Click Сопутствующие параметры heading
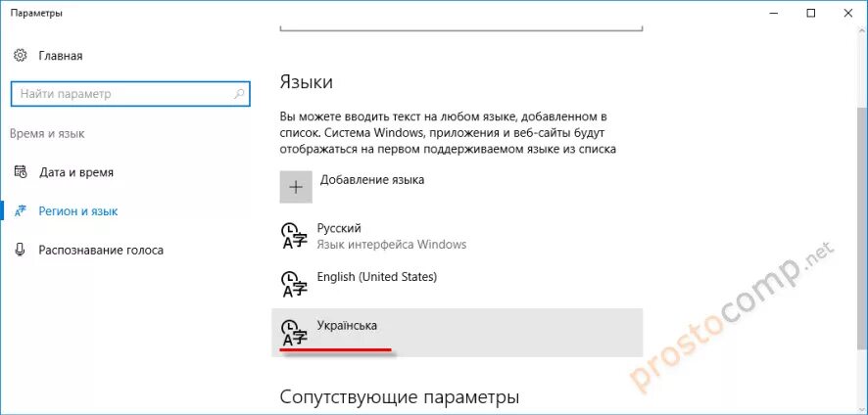The image size is (868, 415). coord(400,397)
